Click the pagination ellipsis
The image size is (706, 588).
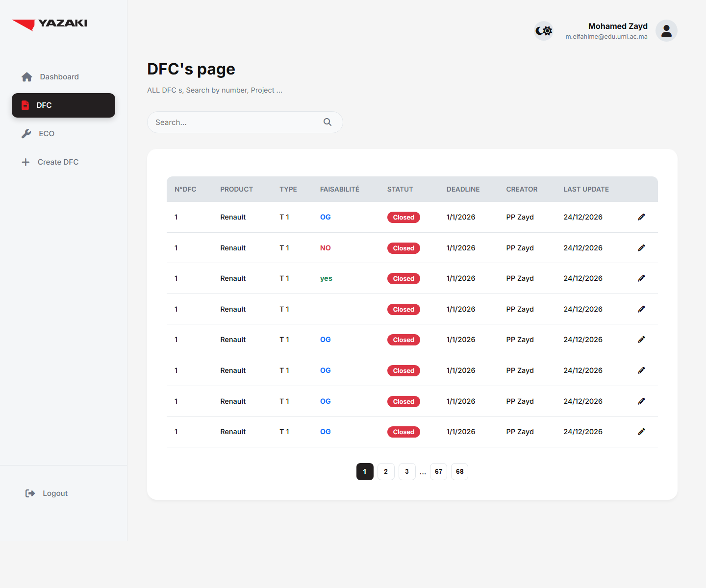pos(423,472)
